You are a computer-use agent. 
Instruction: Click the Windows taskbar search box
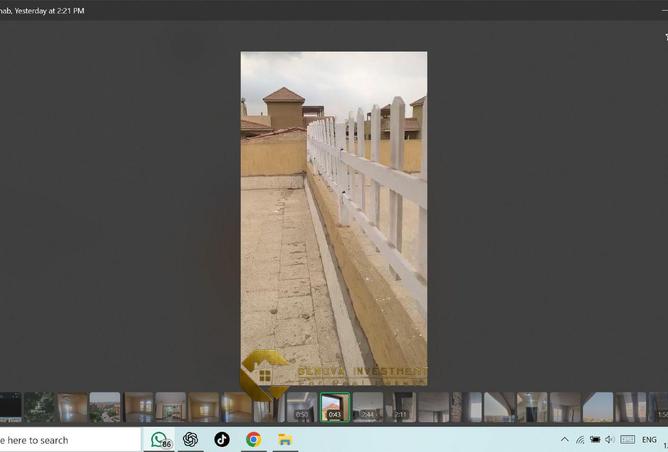pyautogui.click(x=70, y=440)
